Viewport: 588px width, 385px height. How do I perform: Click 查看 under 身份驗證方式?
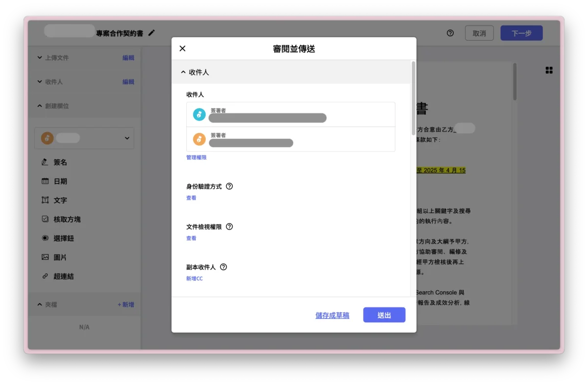click(191, 198)
